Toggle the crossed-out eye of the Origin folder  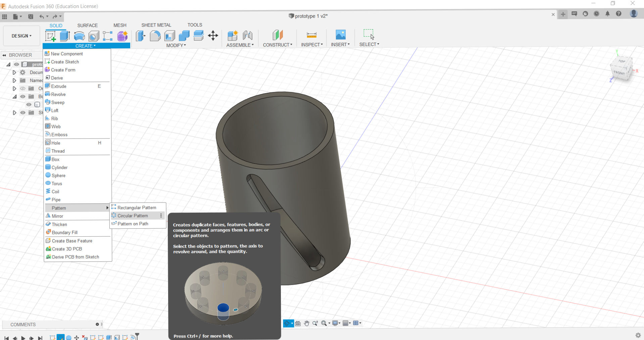tap(22, 89)
